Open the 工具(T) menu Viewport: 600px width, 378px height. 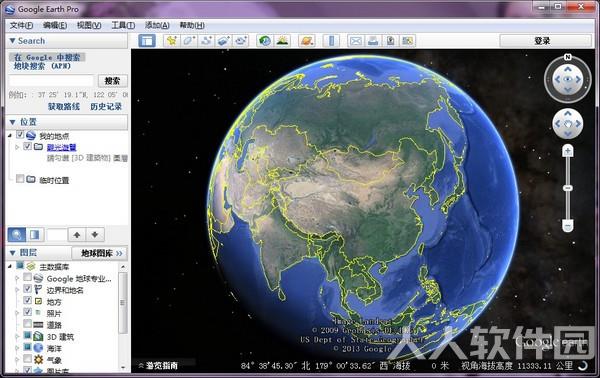123,25
